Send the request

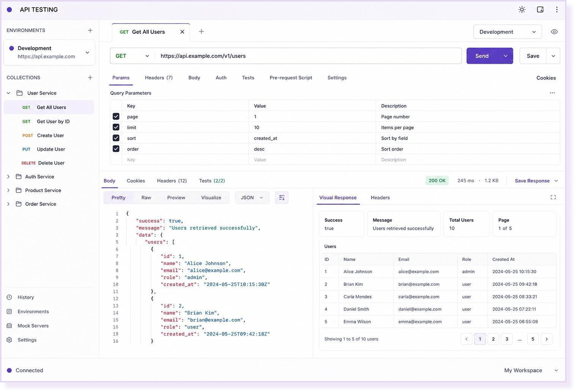(482, 56)
